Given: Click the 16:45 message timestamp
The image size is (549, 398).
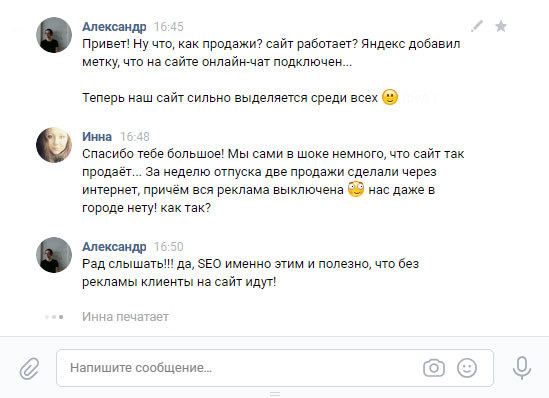Looking at the screenshot, I should [x=169, y=27].
